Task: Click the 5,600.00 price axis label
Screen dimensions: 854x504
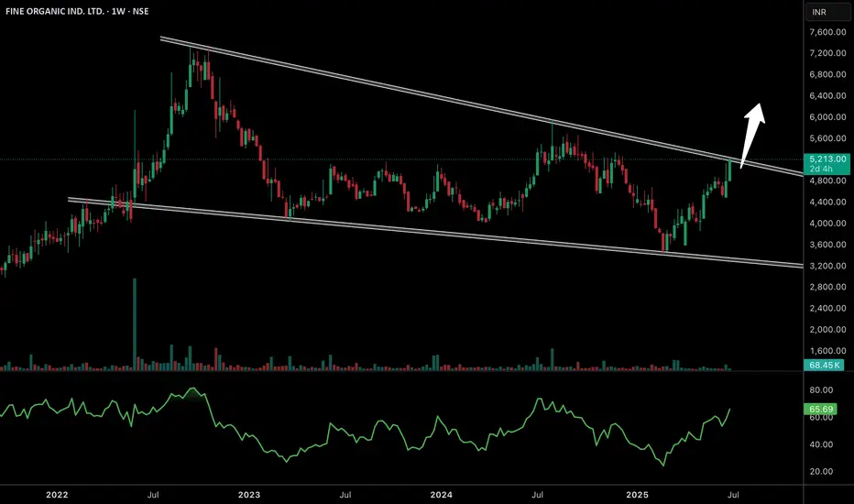Action: (827, 138)
